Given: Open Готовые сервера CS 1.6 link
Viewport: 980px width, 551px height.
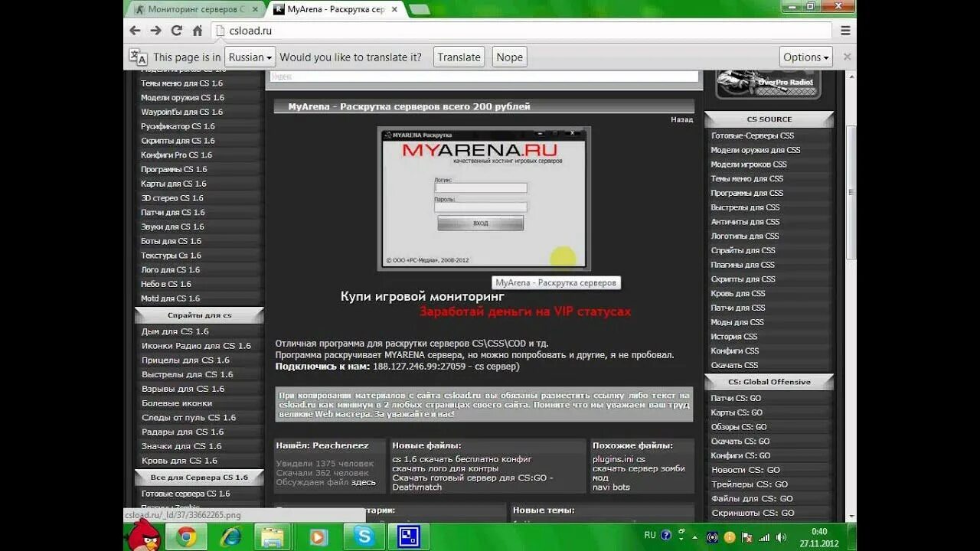Looking at the screenshot, I should (x=185, y=494).
